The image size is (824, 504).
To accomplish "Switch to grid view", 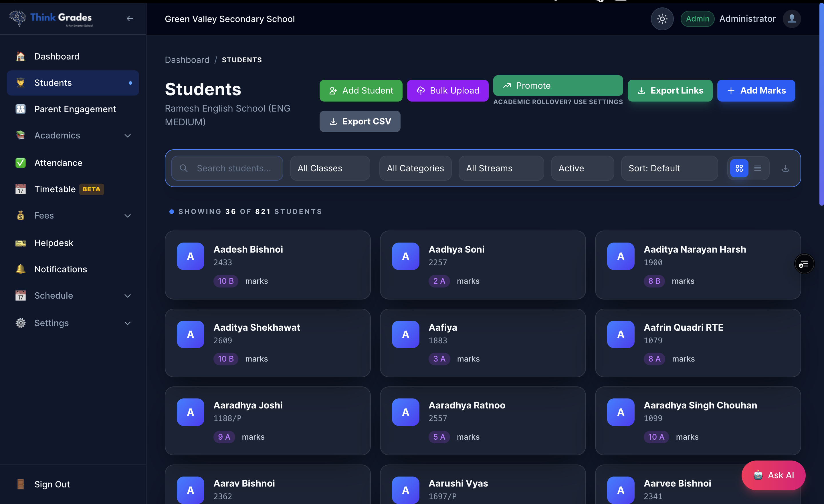I will click(739, 168).
